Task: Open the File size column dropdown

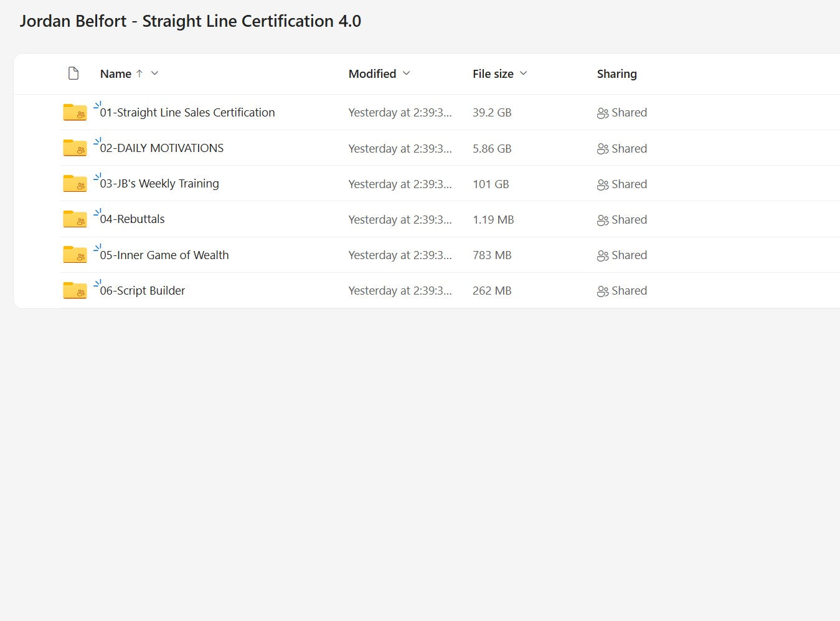Action: 524,73
